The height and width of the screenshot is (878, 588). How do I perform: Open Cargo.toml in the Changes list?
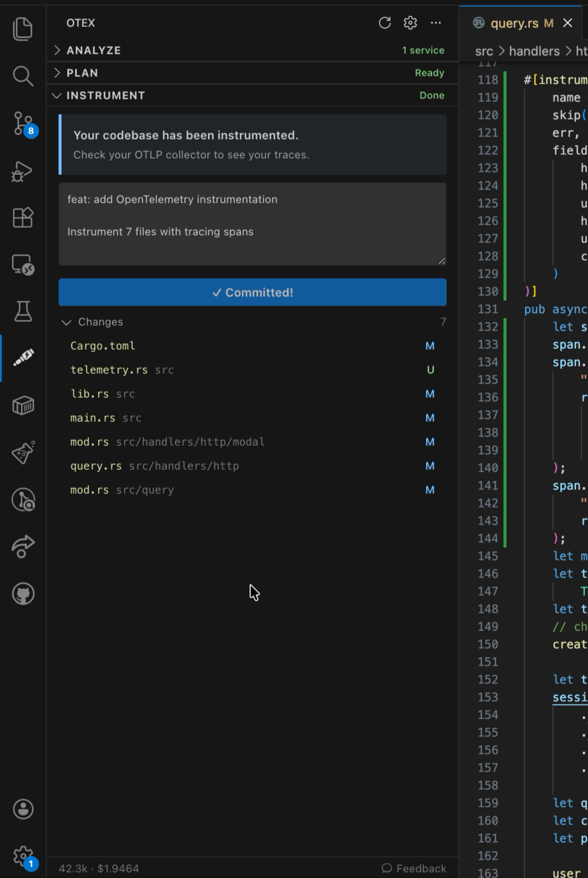[252, 346]
